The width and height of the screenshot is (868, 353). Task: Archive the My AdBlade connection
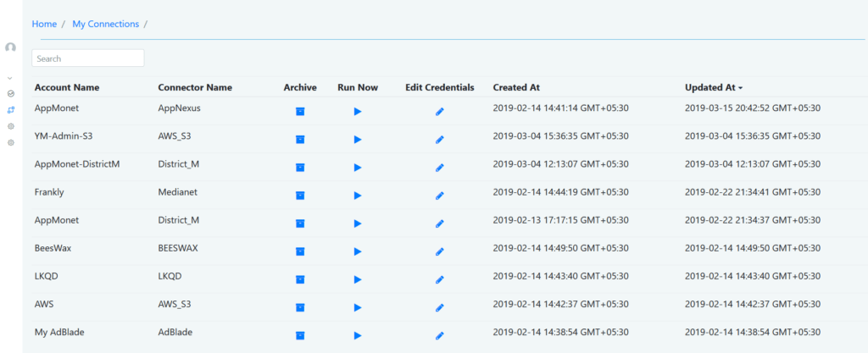(x=300, y=335)
